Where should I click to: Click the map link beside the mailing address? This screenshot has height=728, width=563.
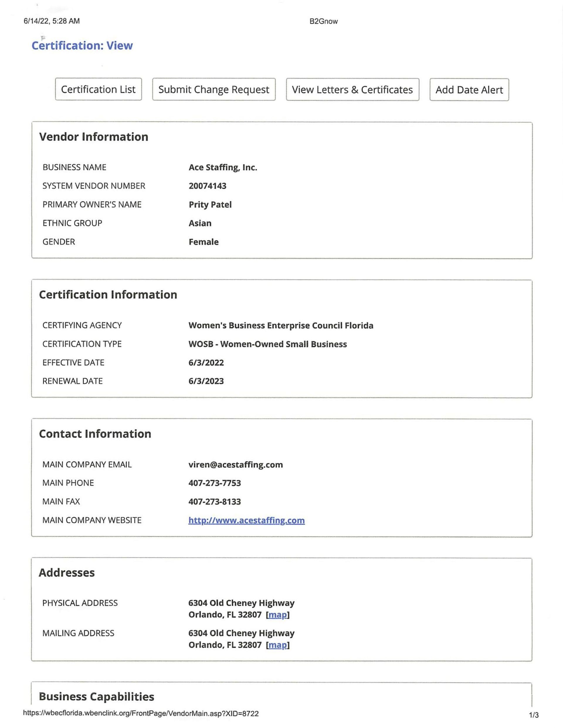point(277,645)
